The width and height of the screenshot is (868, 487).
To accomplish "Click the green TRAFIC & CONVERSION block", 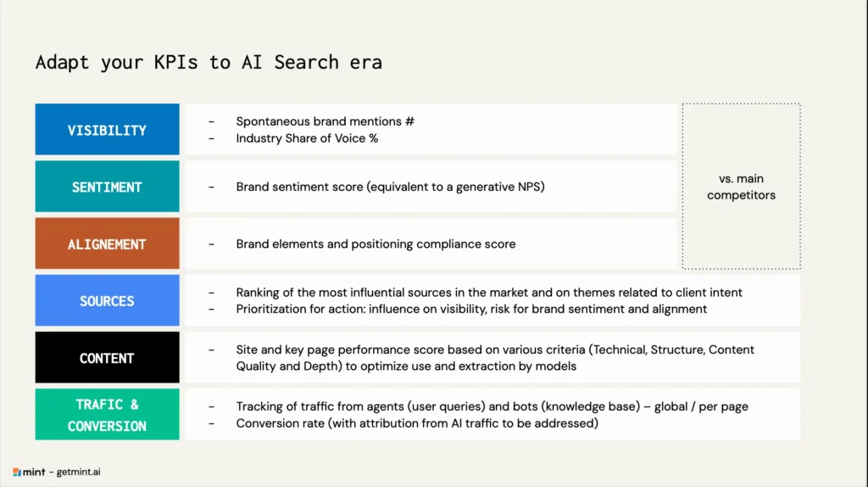I will point(107,415).
